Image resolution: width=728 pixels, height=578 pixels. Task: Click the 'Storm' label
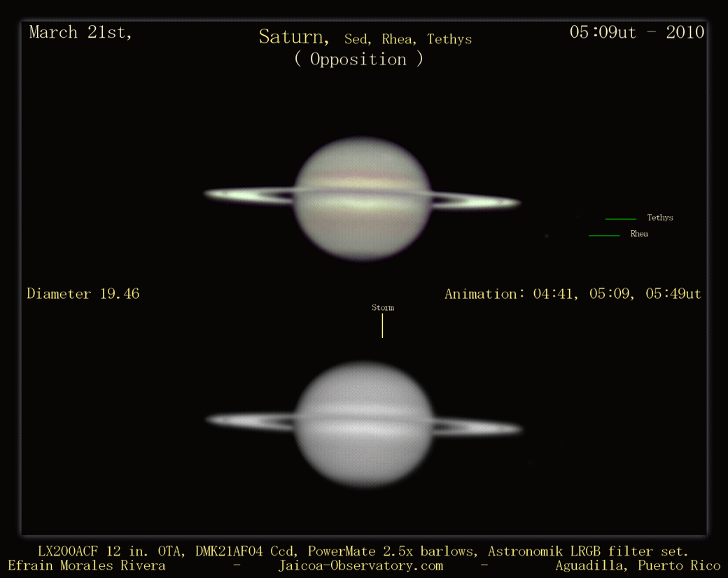click(383, 308)
